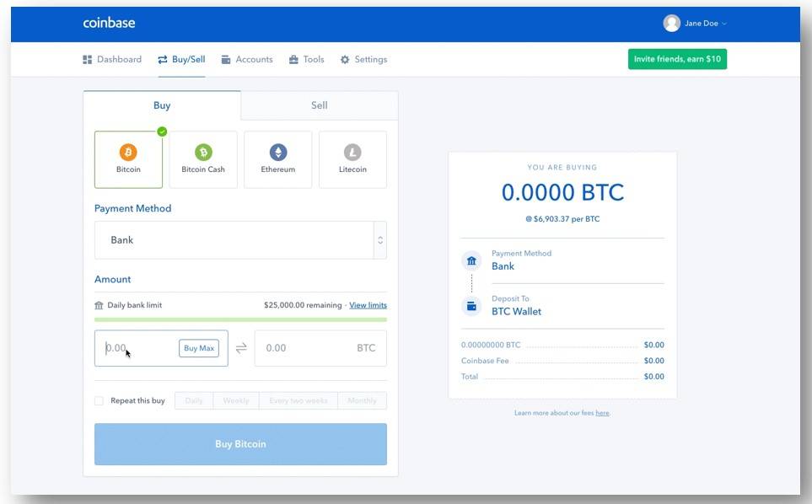Image resolution: width=812 pixels, height=504 pixels.
Task: Enable the Repeat this buy checkbox
Action: coord(99,400)
